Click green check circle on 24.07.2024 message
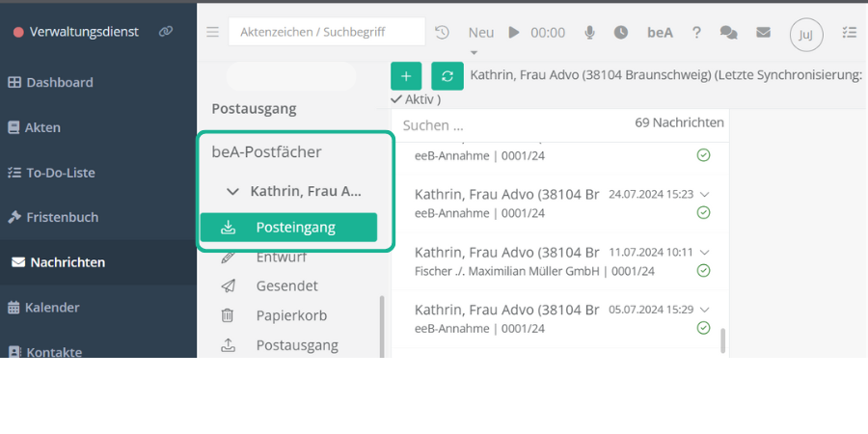This screenshot has height=434, width=868. [703, 212]
